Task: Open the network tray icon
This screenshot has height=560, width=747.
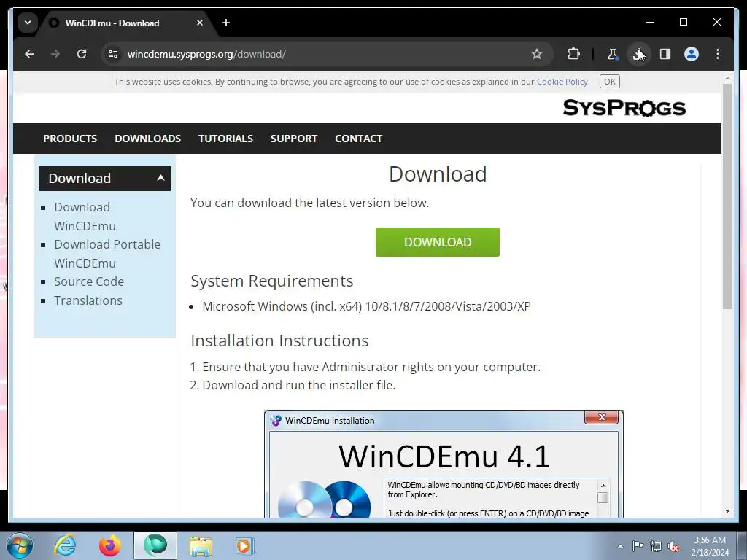Action: (656, 546)
